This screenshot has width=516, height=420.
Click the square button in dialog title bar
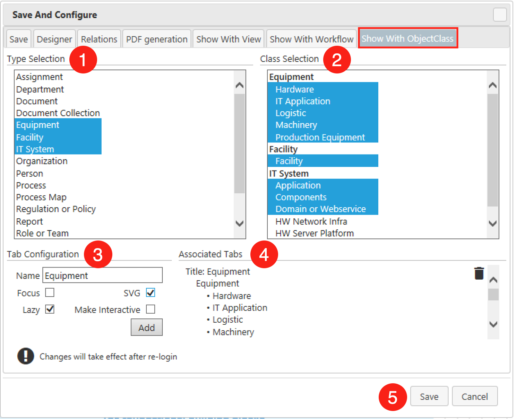point(500,15)
